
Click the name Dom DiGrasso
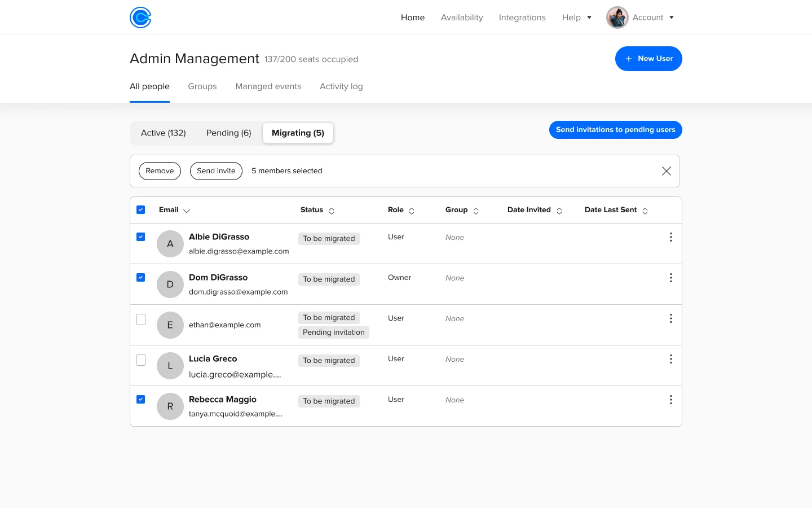click(218, 278)
